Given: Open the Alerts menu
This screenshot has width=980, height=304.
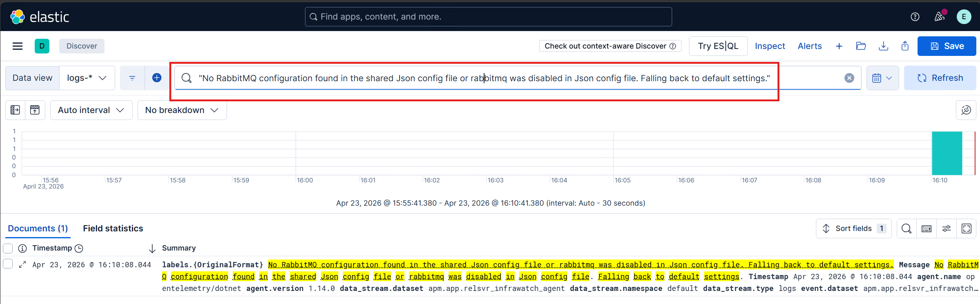Looking at the screenshot, I should tap(810, 46).
